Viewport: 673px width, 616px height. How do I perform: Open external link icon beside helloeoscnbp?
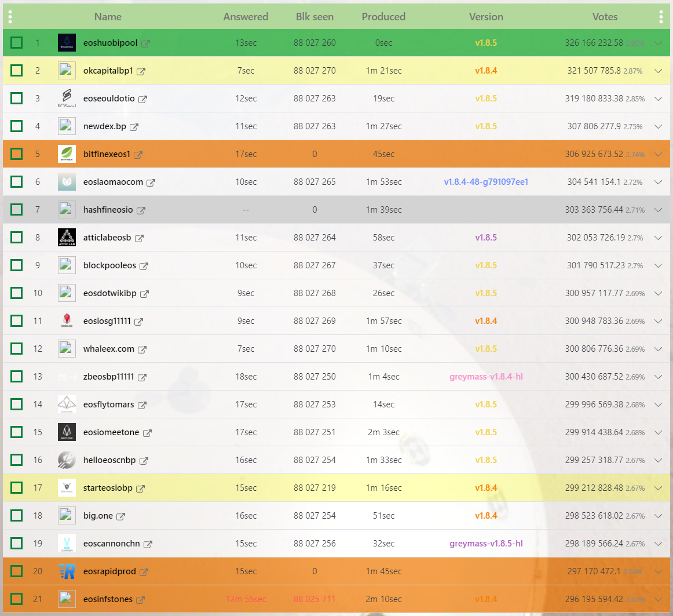144,461
